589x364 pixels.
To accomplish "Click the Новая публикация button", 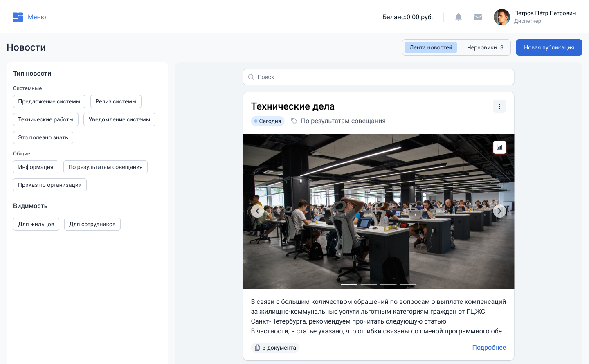I will pos(549,47).
